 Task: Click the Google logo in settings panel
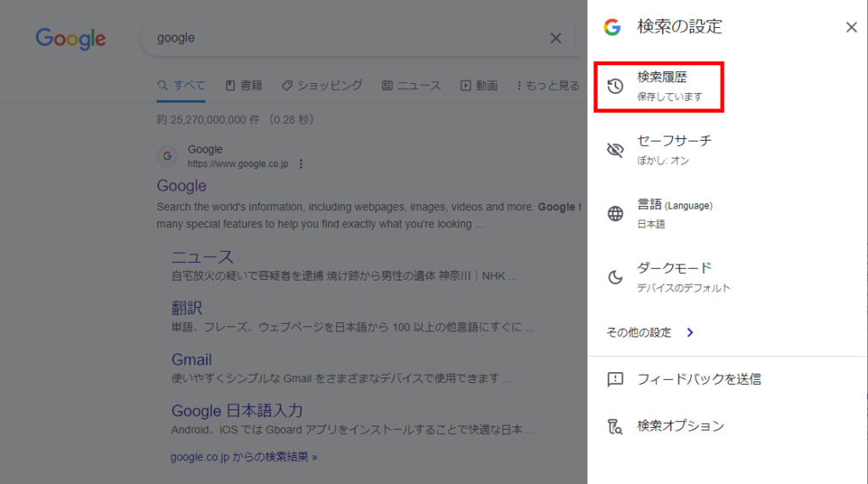coord(612,27)
